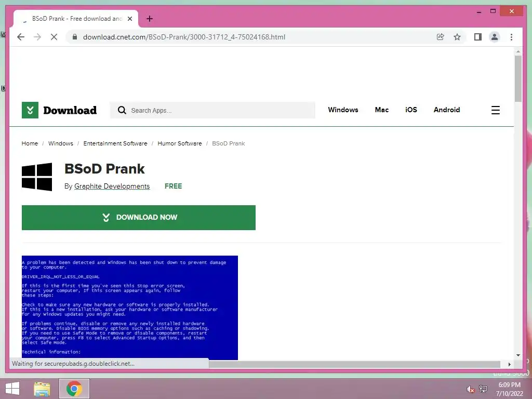Go to Home breadcrumb
This screenshot has height=399, width=532.
pos(30,143)
